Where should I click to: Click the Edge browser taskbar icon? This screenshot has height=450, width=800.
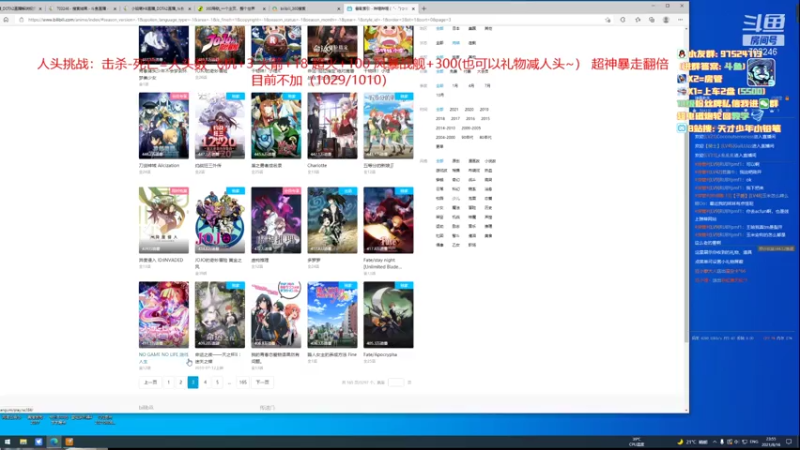(x=54, y=442)
